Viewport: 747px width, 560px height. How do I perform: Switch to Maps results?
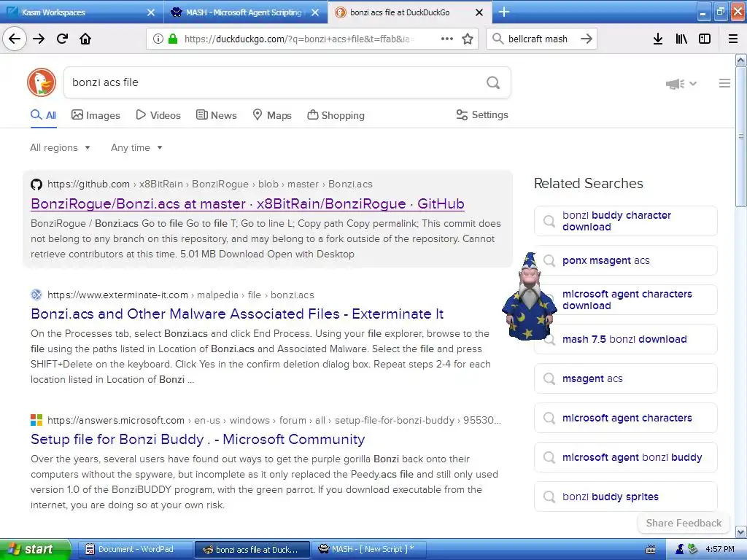(272, 115)
